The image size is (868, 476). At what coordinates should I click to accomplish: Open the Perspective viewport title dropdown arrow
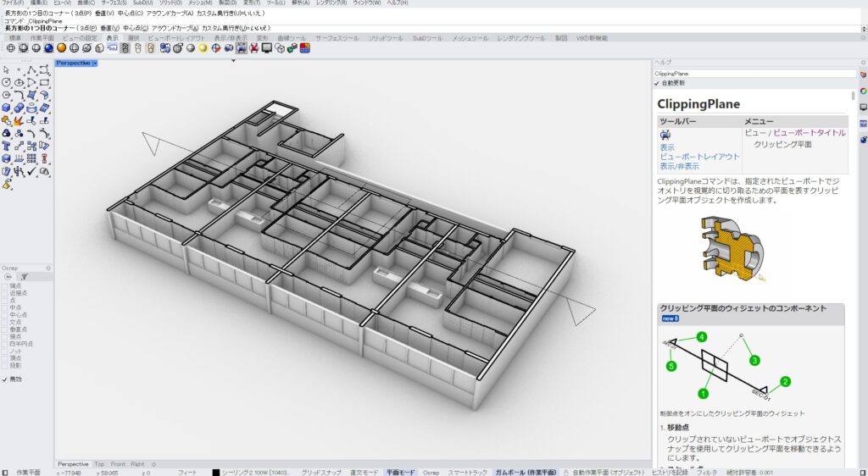click(x=95, y=63)
